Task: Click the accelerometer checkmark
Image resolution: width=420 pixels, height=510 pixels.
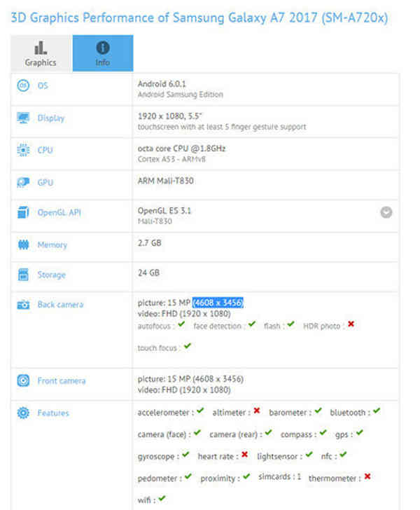Action: 200,411
